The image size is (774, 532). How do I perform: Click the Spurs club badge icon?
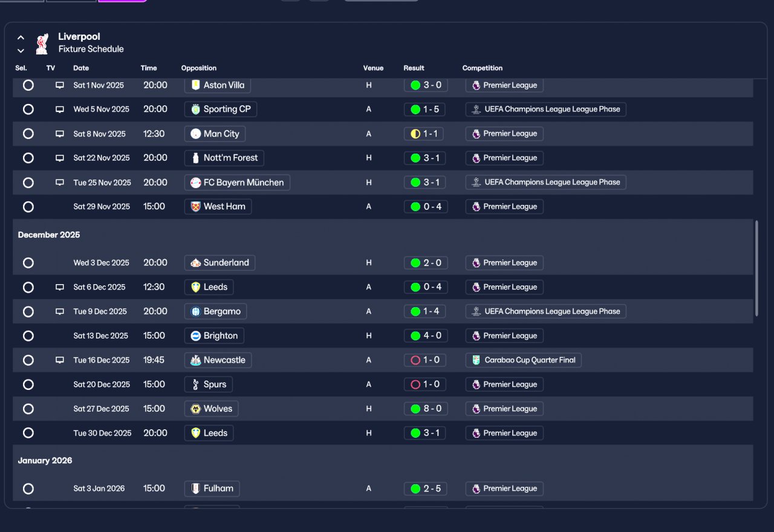(195, 384)
